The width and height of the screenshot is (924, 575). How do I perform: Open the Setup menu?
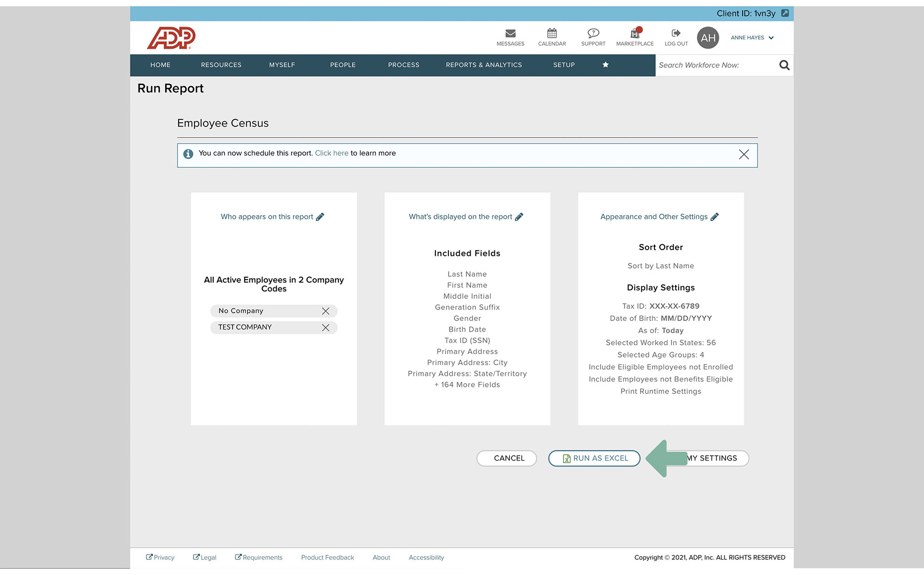point(564,65)
